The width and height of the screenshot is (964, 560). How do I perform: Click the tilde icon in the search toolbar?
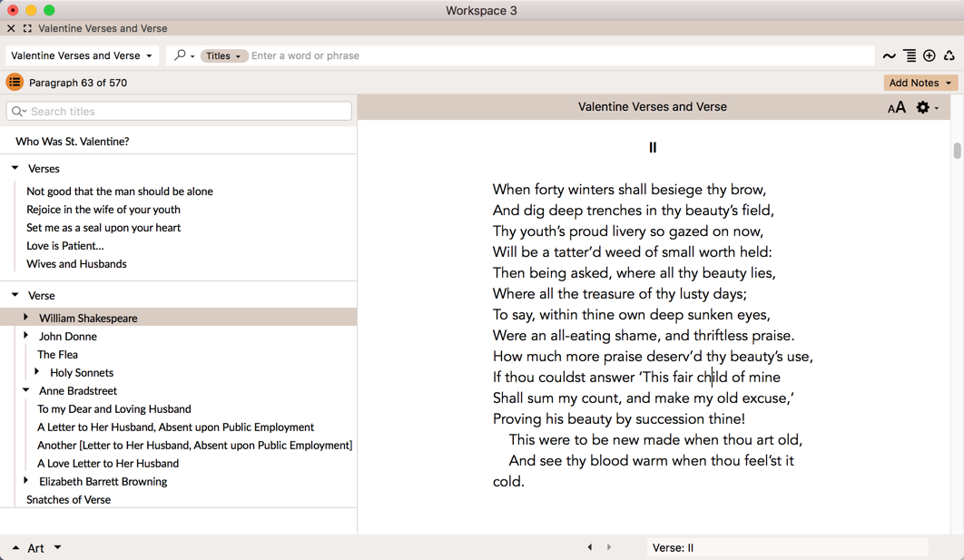tap(889, 56)
